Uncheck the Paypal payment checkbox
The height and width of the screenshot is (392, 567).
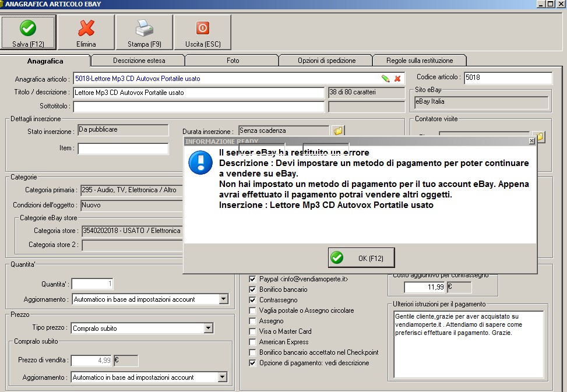(x=252, y=279)
